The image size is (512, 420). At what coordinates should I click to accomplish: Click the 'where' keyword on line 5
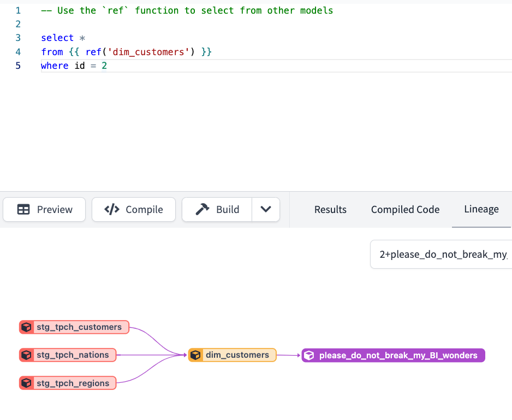pyautogui.click(x=55, y=66)
